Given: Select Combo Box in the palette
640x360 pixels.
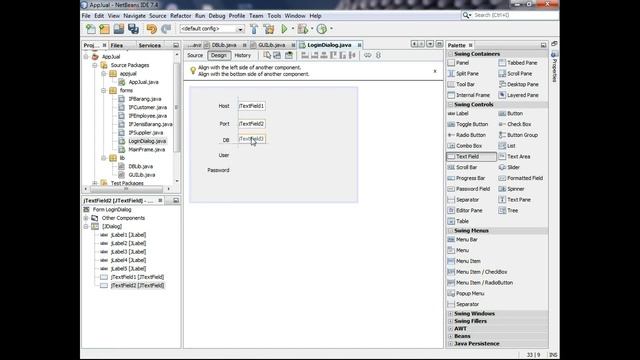Looking at the screenshot, I should point(465,146).
